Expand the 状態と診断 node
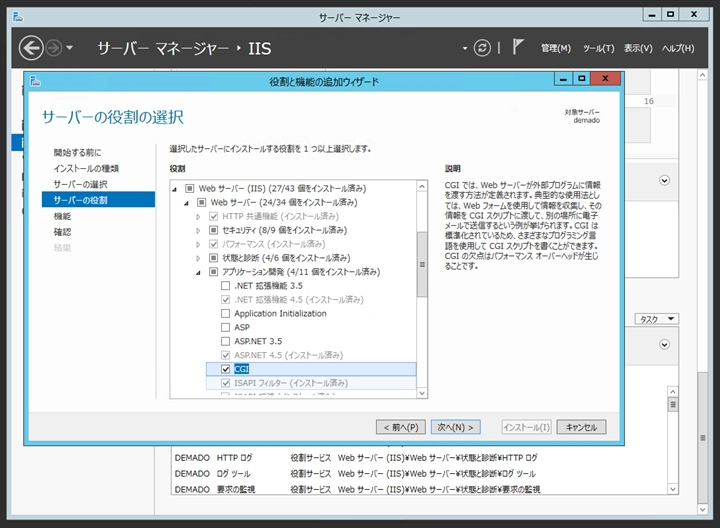The width and height of the screenshot is (720, 528). point(198,258)
